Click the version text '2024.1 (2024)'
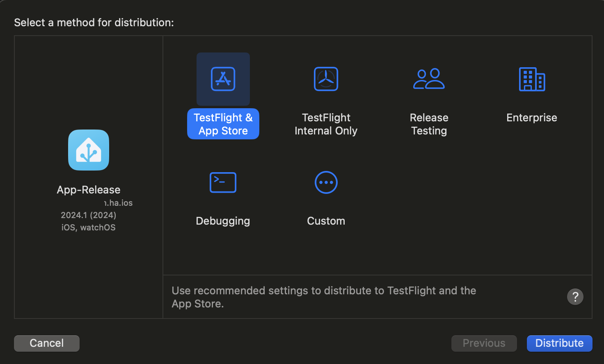The image size is (604, 364). pyautogui.click(x=89, y=215)
